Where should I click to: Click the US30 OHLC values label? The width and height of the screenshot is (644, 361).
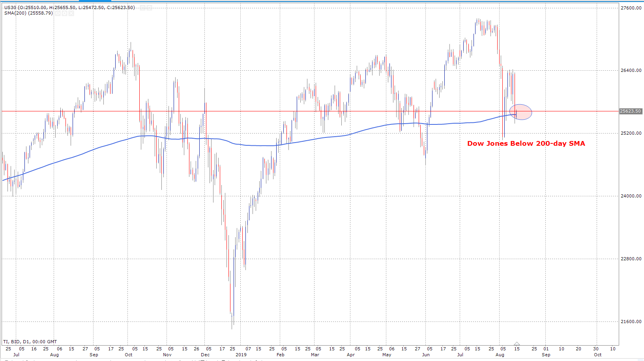pyautogui.click(x=69, y=8)
